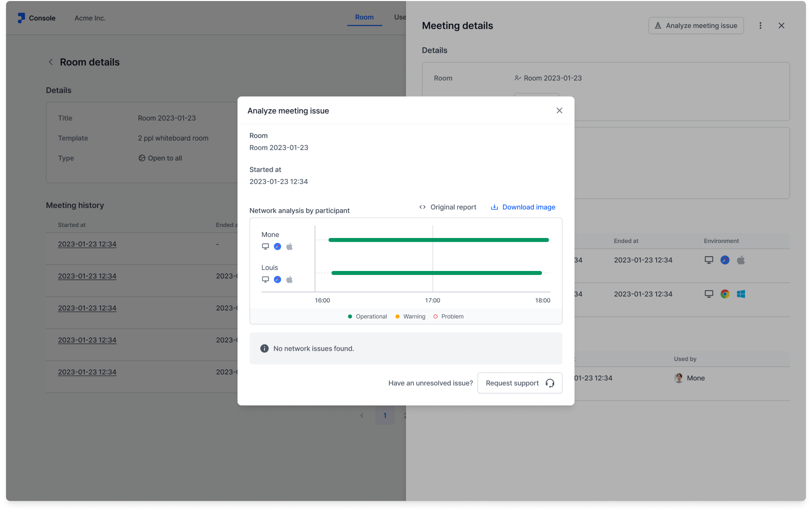Open the Original report link
Screen dimensions: 812x512
(x=448, y=207)
